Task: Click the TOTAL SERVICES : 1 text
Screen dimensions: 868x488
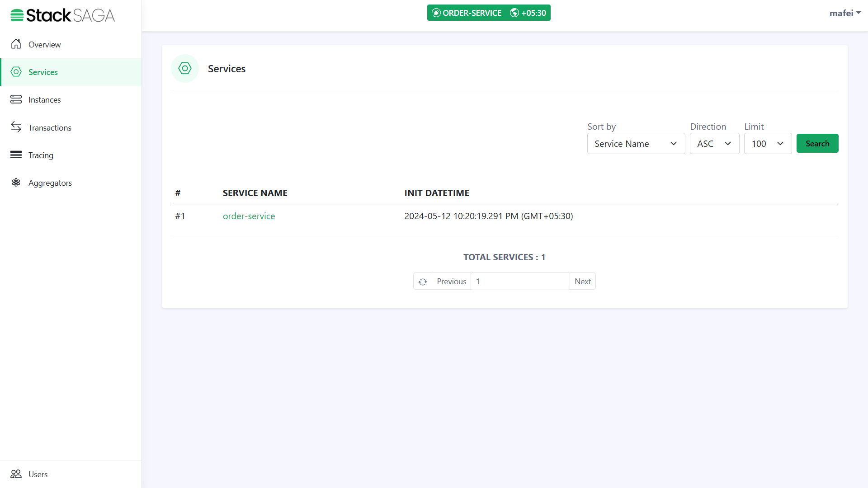Action: [505, 257]
